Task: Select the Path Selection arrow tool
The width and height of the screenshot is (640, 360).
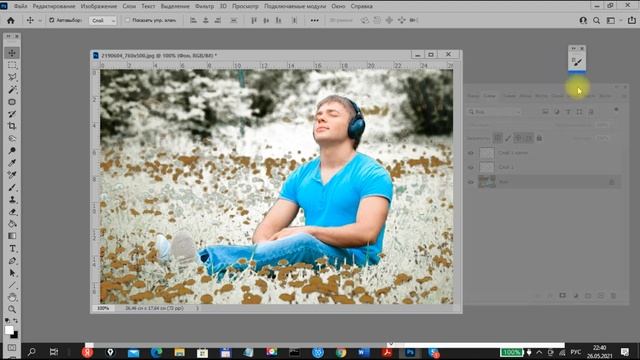Action: pyautogui.click(x=12, y=273)
